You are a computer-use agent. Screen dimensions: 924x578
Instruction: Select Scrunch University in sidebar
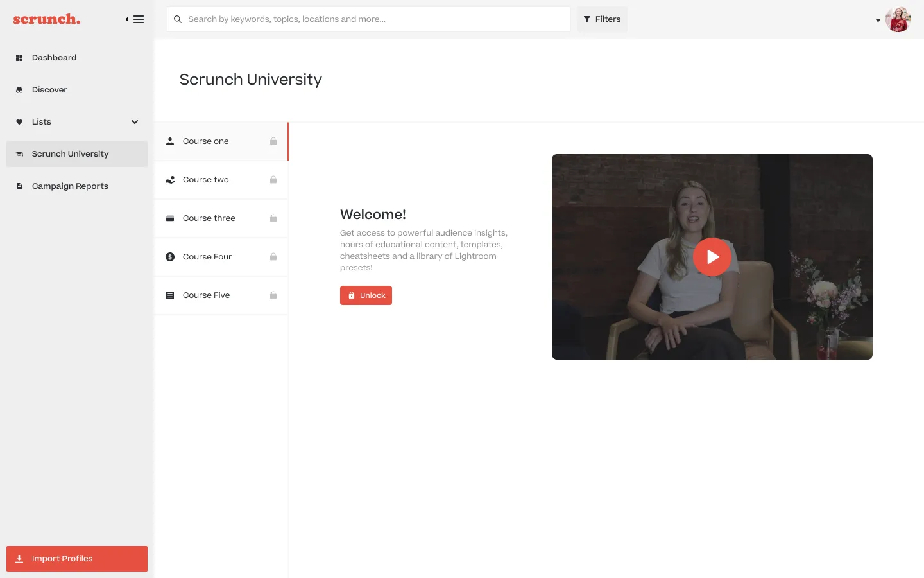pos(77,154)
